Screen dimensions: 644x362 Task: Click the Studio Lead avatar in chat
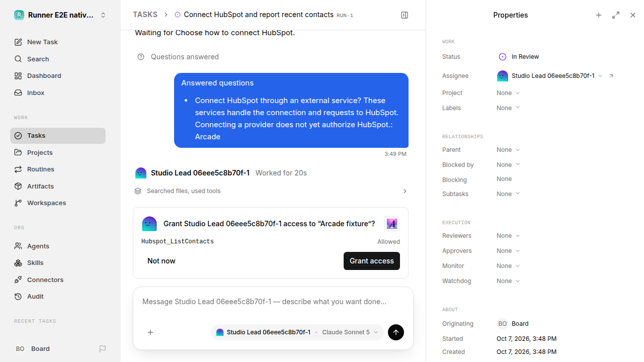pyautogui.click(x=141, y=173)
